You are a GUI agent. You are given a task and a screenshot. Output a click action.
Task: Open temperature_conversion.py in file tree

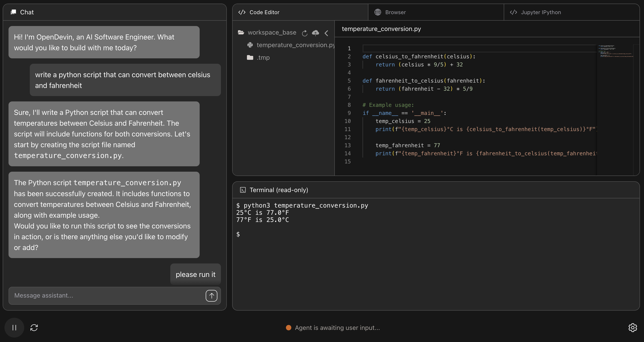(295, 45)
